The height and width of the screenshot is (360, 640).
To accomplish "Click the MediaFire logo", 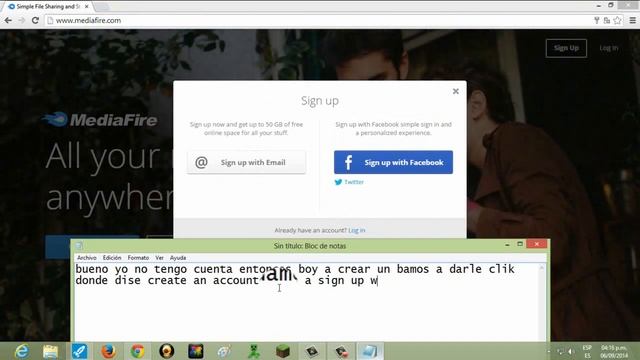I will (100, 120).
